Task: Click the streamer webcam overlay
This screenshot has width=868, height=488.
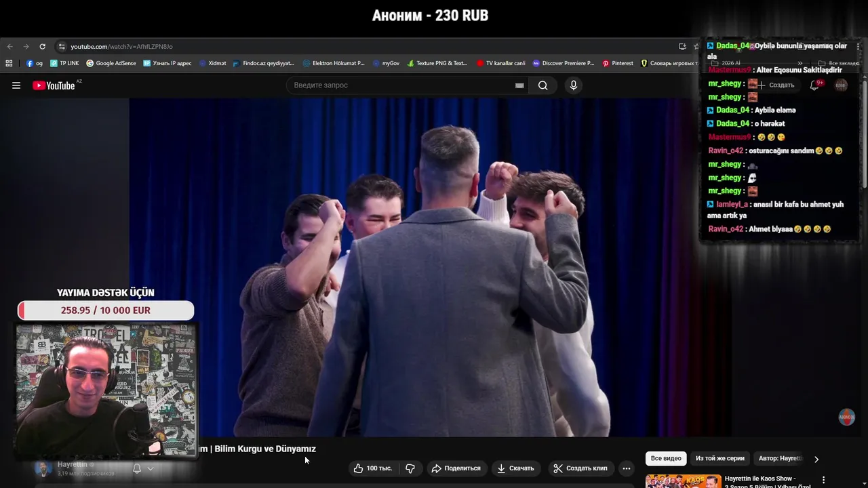Action: coord(106,390)
